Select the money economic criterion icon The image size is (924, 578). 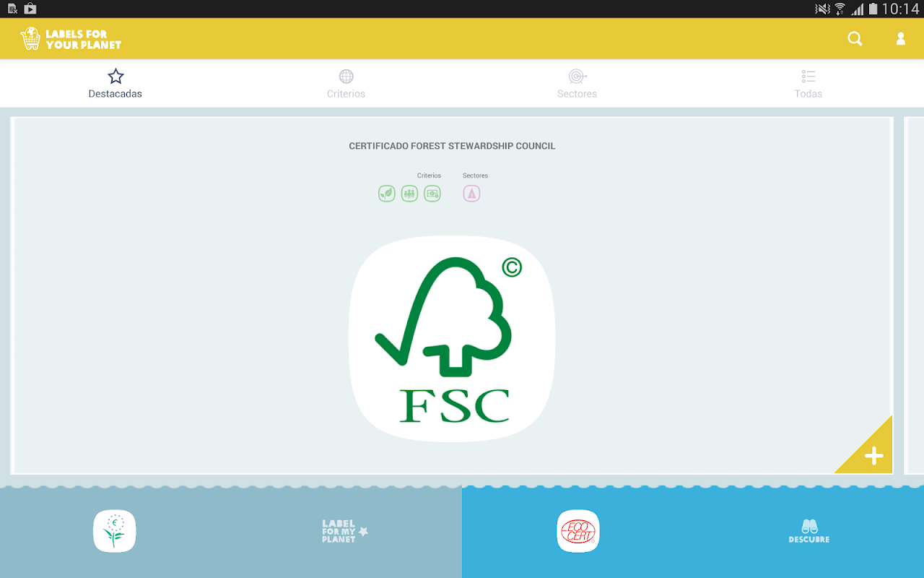click(x=432, y=194)
